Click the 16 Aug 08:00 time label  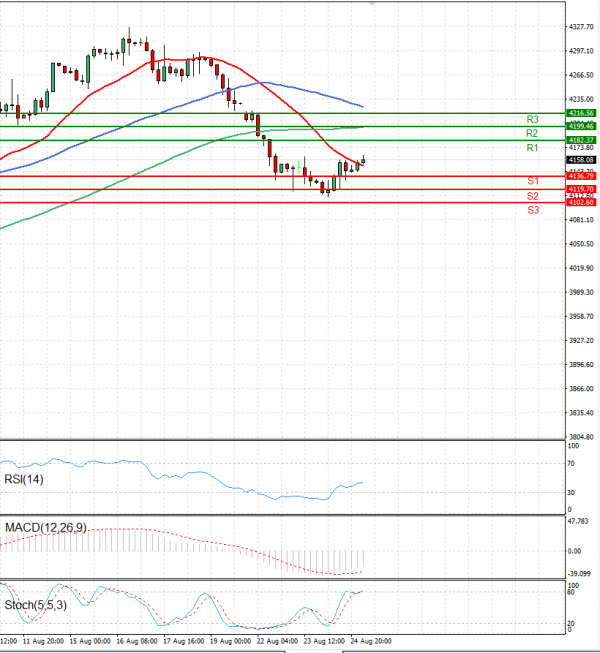pyautogui.click(x=137, y=641)
